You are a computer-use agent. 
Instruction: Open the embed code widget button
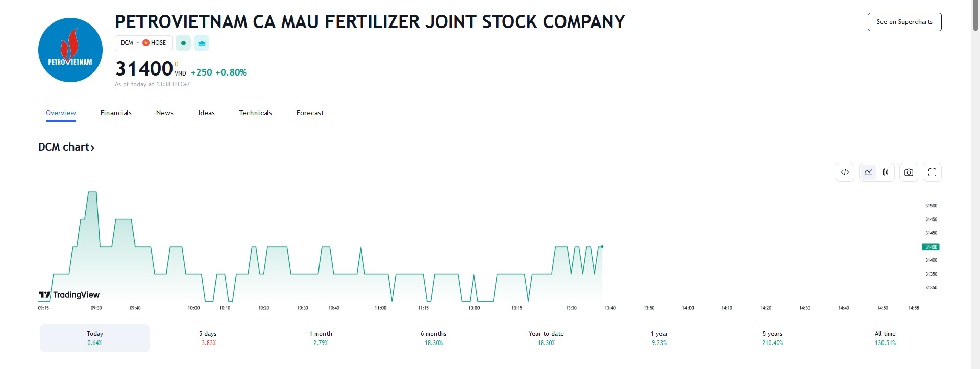point(845,173)
